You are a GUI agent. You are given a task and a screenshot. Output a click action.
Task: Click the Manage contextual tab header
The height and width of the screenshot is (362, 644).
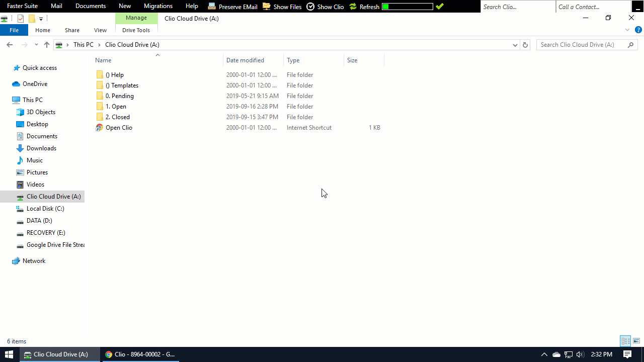pyautogui.click(x=136, y=18)
